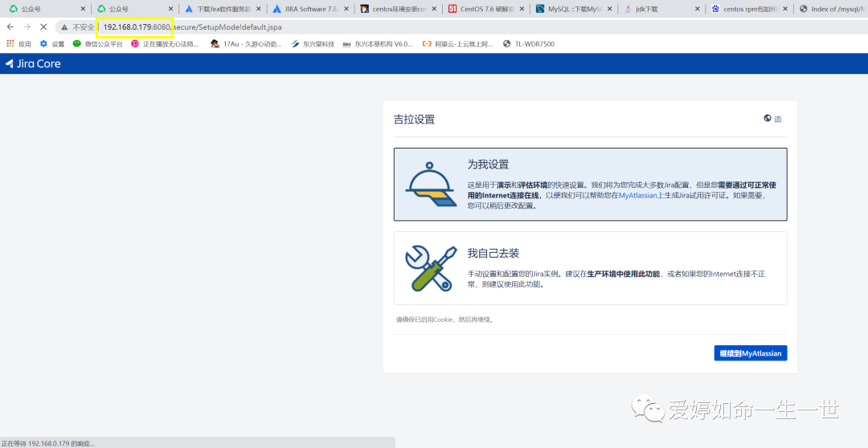The width and height of the screenshot is (868, 448).
Task: Close the 下载Jira软件服务器 tab
Action: coord(259,9)
